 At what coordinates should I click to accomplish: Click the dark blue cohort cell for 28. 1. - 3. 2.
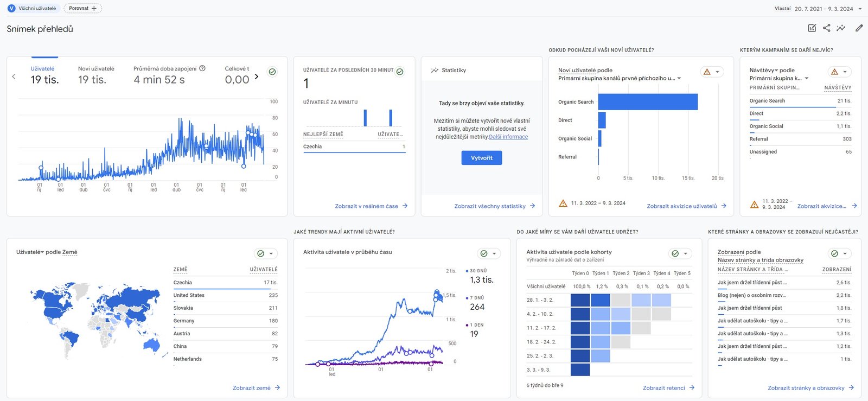point(580,300)
